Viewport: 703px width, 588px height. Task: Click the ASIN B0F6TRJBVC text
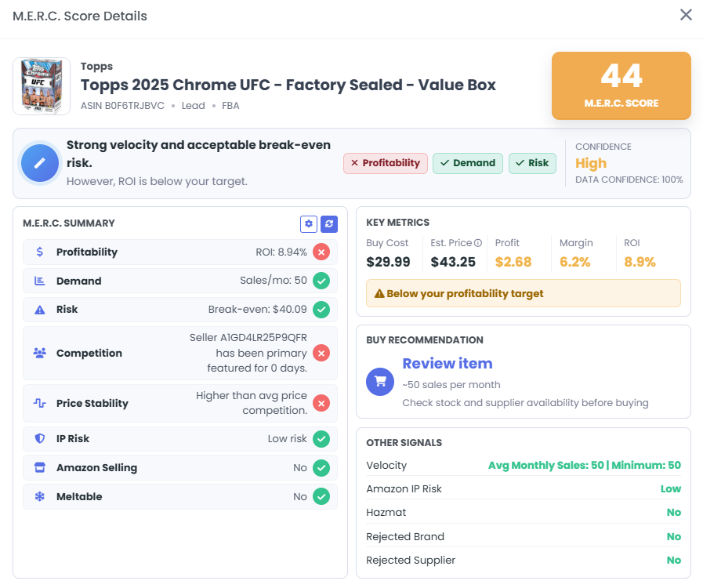click(x=122, y=106)
